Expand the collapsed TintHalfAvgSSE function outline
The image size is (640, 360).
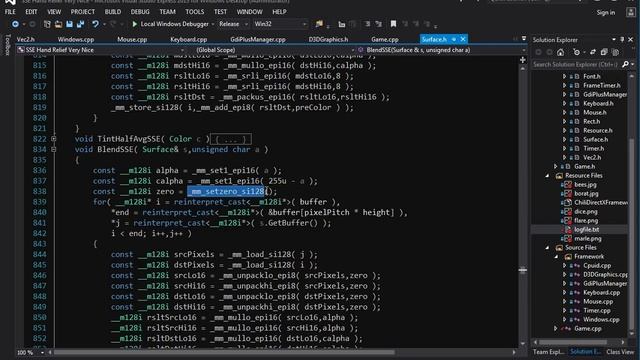pyautogui.click(x=53, y=139)
